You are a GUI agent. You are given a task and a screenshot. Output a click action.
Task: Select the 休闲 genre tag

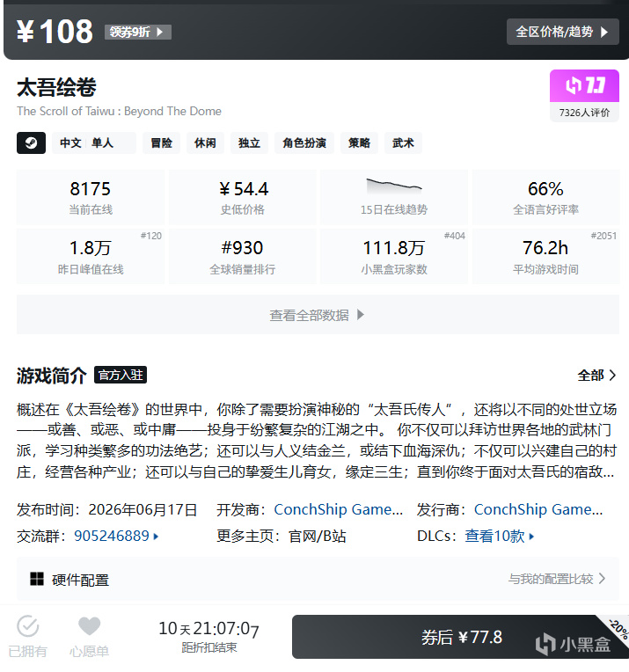point(205,142)
